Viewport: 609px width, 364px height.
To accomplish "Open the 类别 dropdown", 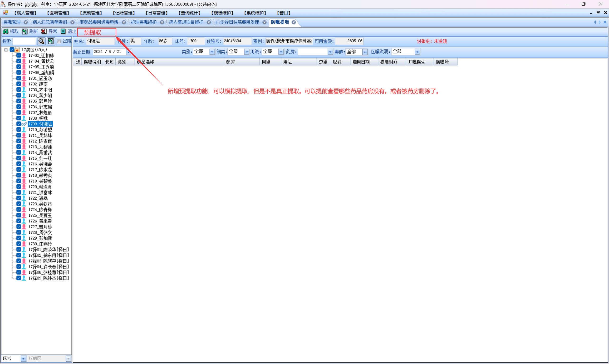I will tap(212, 52).
